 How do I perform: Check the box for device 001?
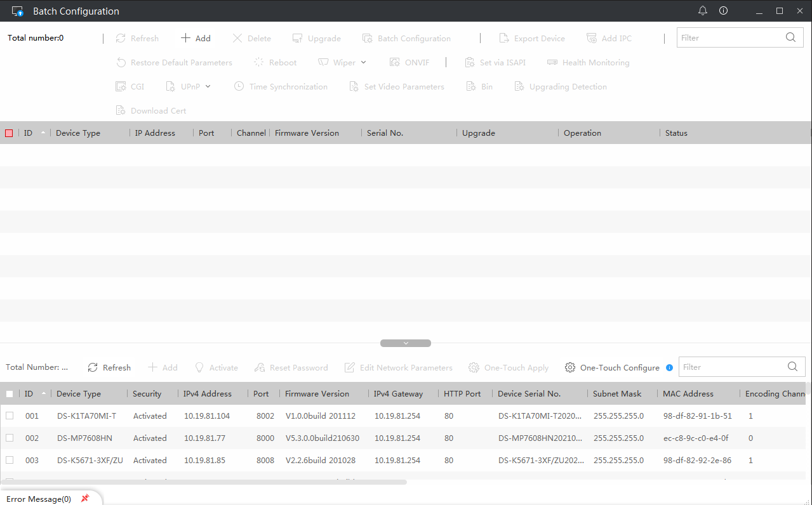[10, 416]
